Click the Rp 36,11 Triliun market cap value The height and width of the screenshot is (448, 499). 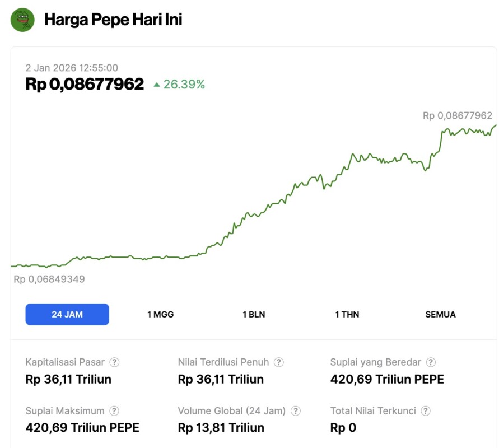click(x=68, y=379)
